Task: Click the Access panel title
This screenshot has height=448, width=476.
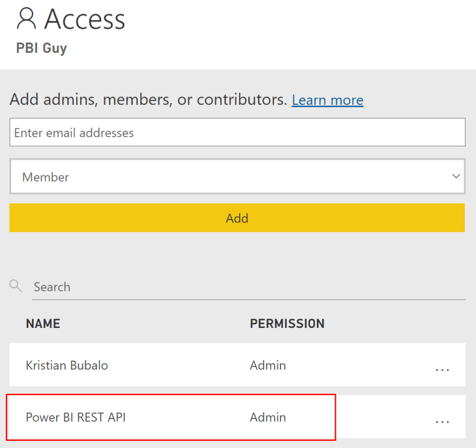Action: (85, 19)
